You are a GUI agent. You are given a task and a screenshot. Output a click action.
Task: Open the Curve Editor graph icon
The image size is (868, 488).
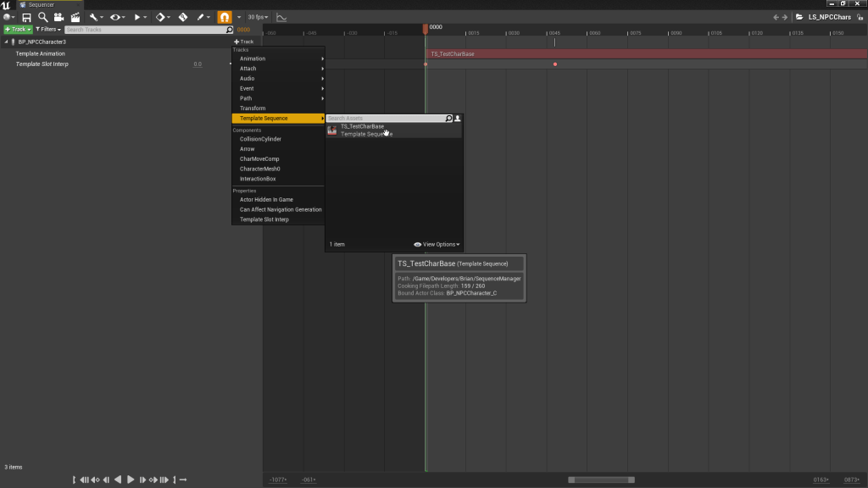click(x=281, y=17)
